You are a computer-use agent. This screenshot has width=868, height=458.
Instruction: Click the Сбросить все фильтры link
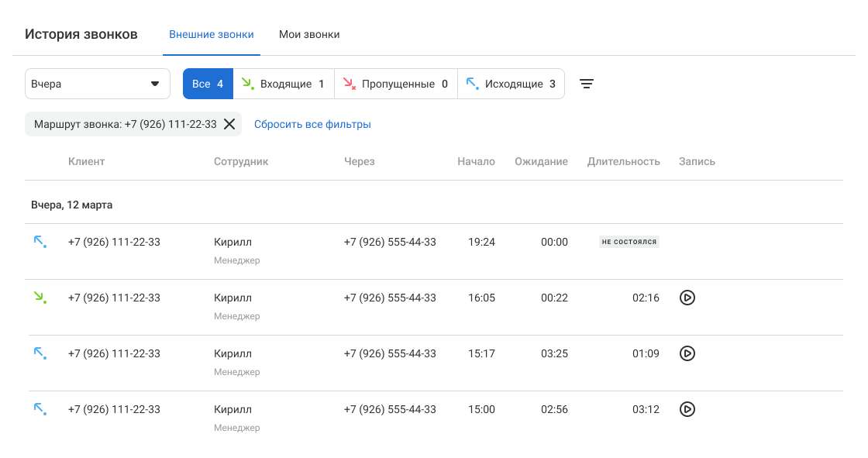pos(312,124)
